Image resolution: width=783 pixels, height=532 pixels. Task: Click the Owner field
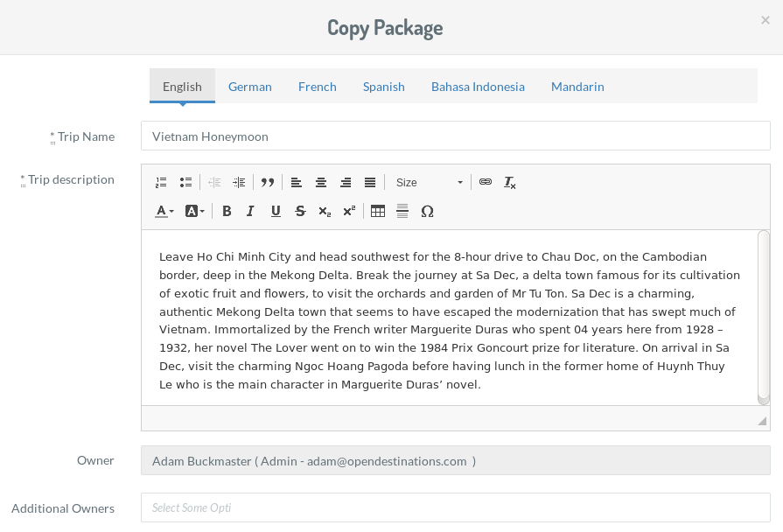pos(456,460)
